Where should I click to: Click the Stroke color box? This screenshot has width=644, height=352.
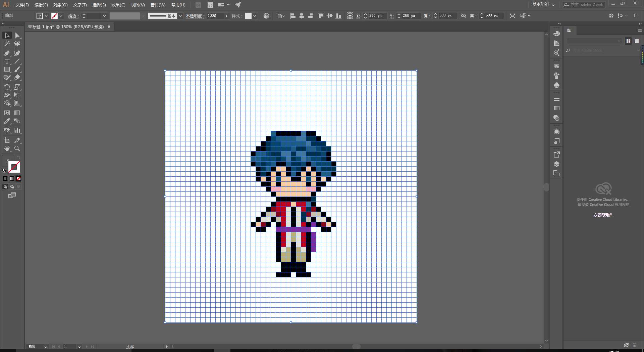[14, 167]
